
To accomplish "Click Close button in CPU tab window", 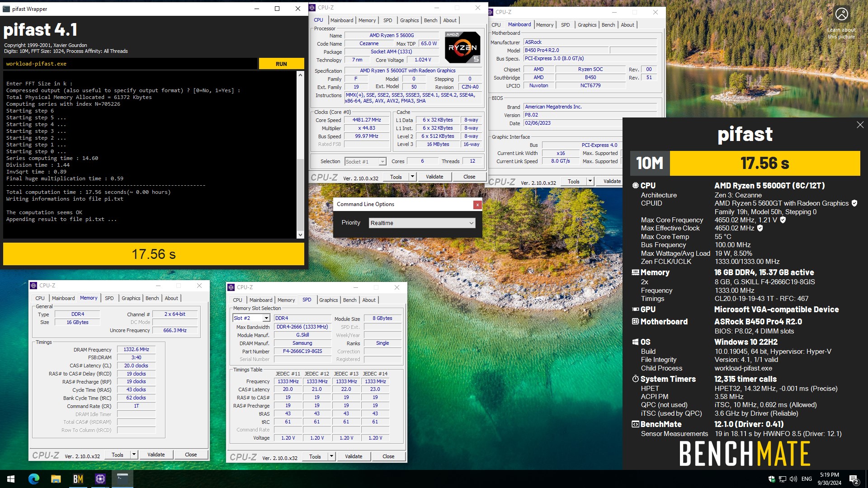I will pos(469,177).
